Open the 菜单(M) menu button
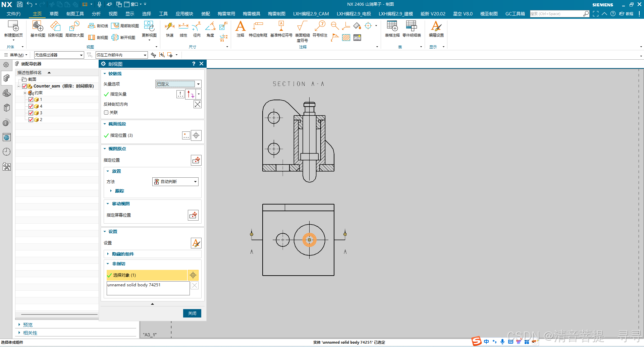The height and width of the screenshot is (347, 644). coord(16,55)
